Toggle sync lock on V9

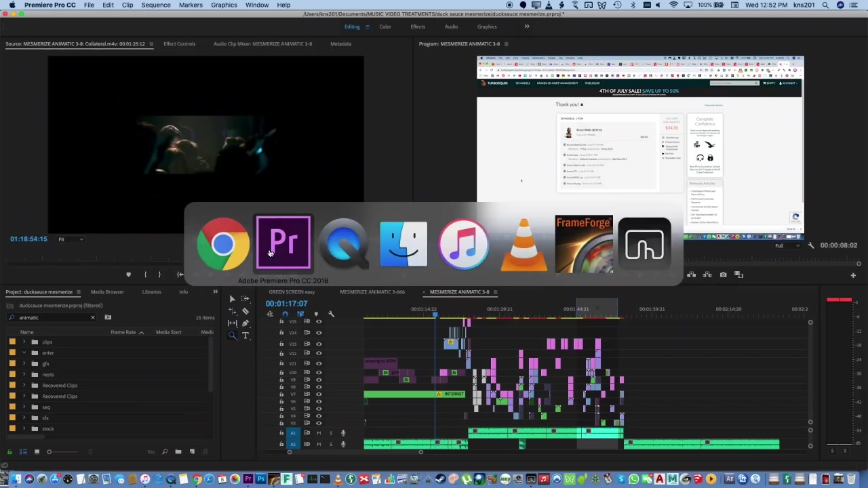pyautogui.click(x=307, y=380)
